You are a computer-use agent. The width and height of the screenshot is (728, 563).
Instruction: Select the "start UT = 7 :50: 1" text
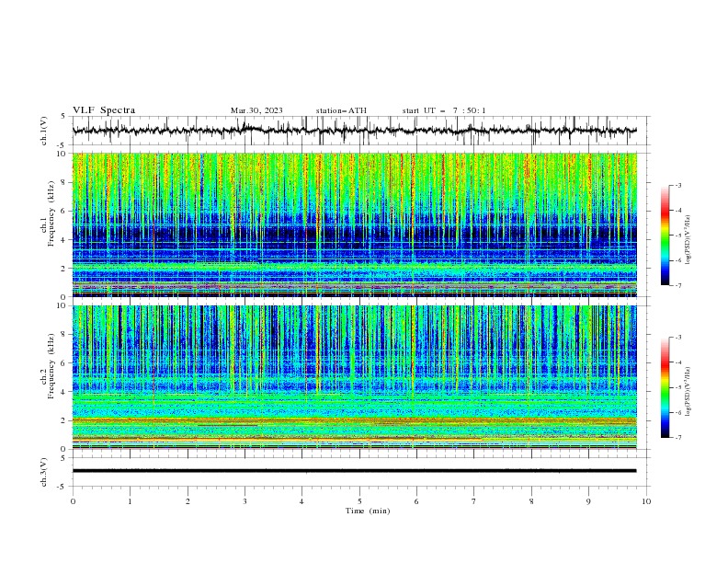[444, 110]
